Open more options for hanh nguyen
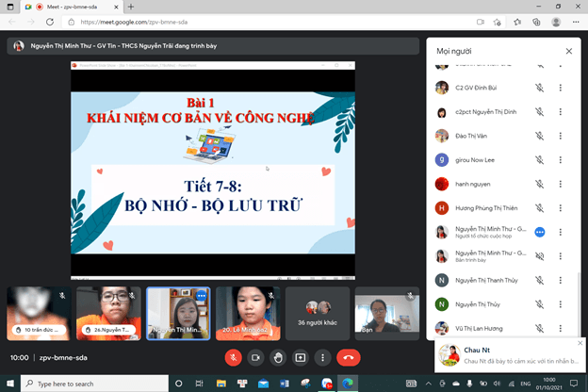The width and height of the screenshot is (588, 392). point(561,184)
